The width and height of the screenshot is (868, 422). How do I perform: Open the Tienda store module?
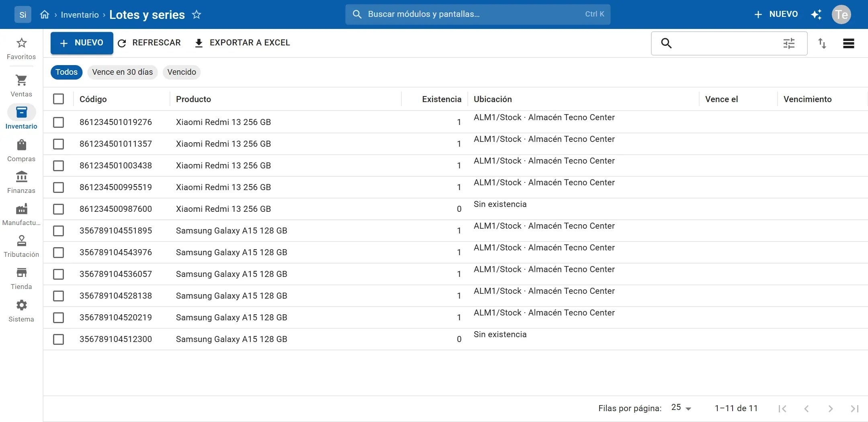click(21, 278)
